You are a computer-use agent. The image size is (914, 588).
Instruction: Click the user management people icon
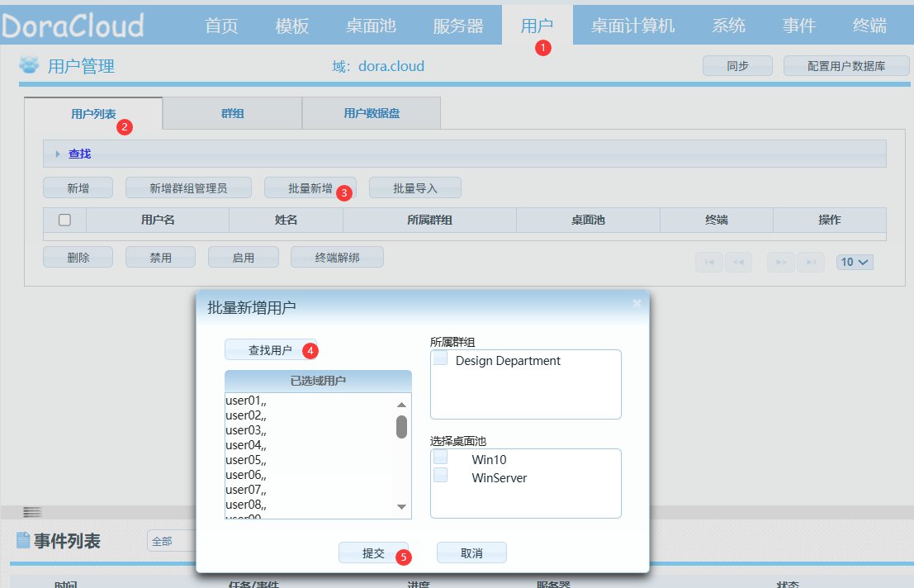click(x=30, y=65)
